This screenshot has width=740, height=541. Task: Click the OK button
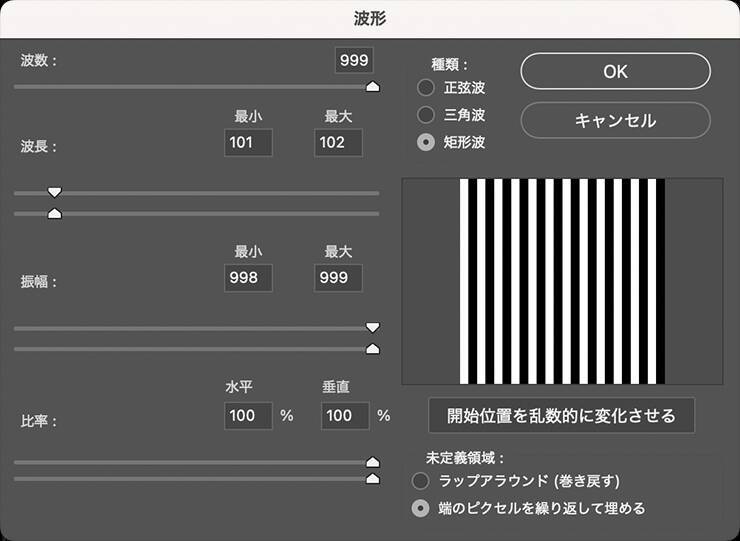615,71
